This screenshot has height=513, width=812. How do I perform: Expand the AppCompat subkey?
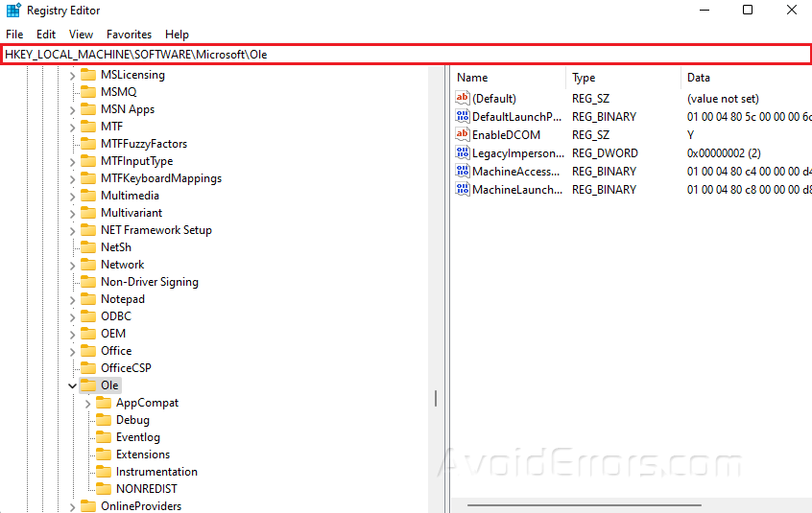point(88,404)
